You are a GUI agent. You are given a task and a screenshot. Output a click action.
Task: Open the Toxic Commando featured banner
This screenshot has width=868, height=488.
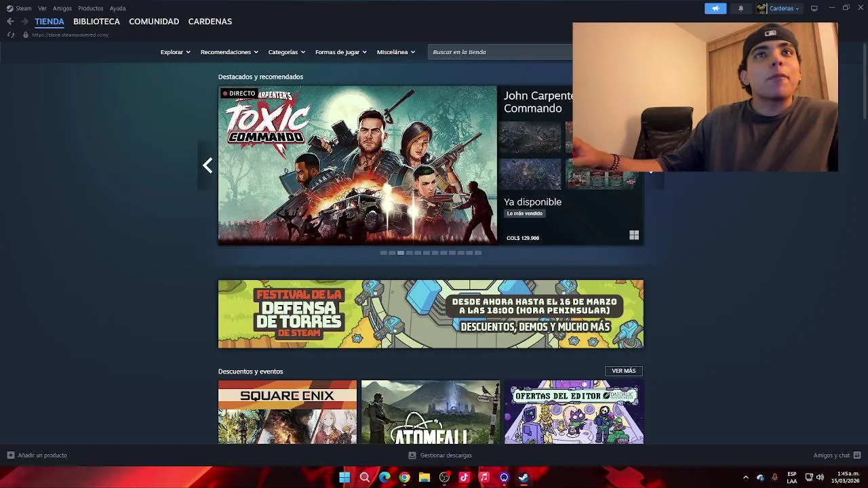(357, 165)
